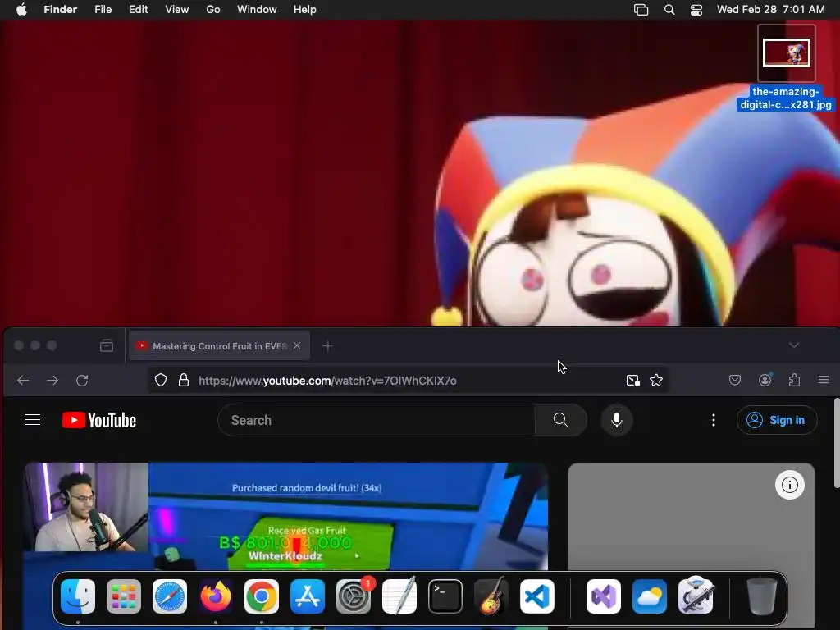Open System Settings from the Dock
Image resolution: width=840 pixels, height=630 pixels.
[354, 596]
